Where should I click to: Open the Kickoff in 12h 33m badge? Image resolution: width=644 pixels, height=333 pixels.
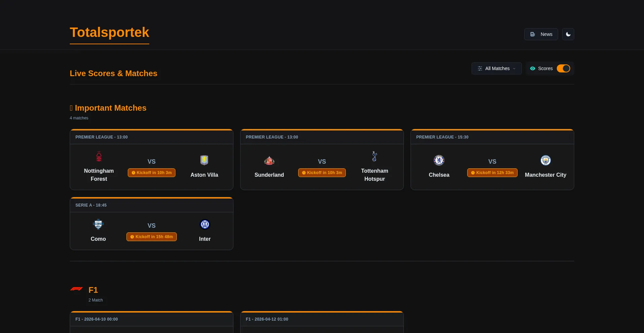click(492, 173)
